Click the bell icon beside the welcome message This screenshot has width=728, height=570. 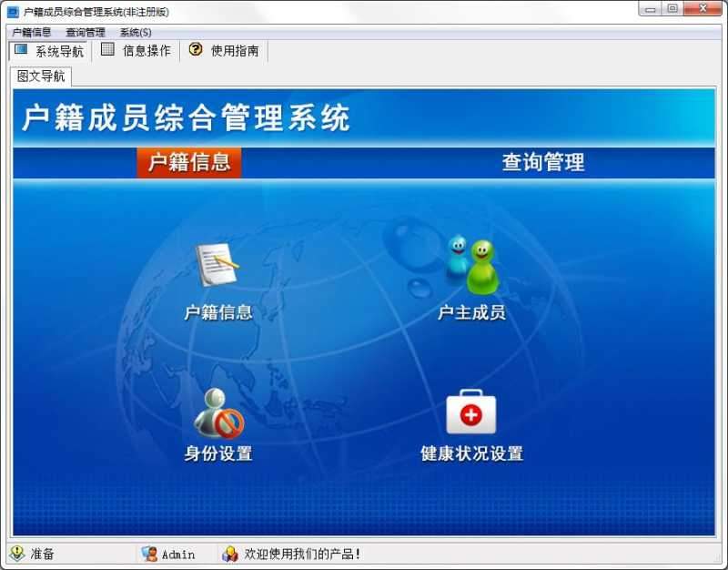[x=231, y=554]
